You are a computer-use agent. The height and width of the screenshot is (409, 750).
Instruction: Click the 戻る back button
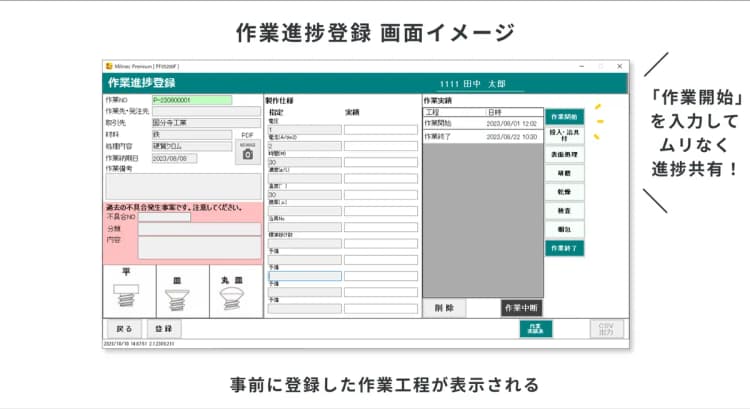pos(123,328)
